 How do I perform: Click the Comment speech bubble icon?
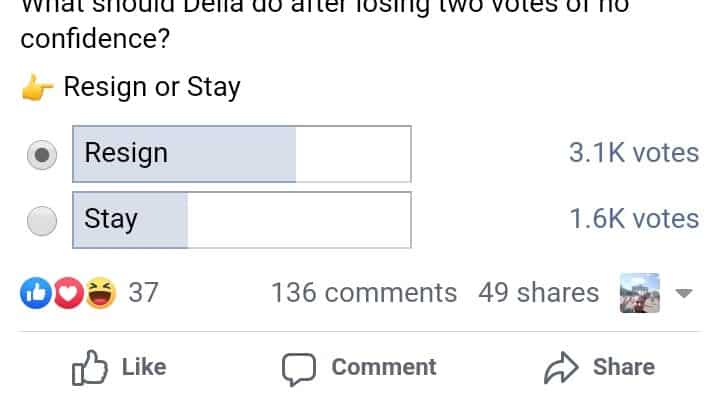click(x=298, y=368)
